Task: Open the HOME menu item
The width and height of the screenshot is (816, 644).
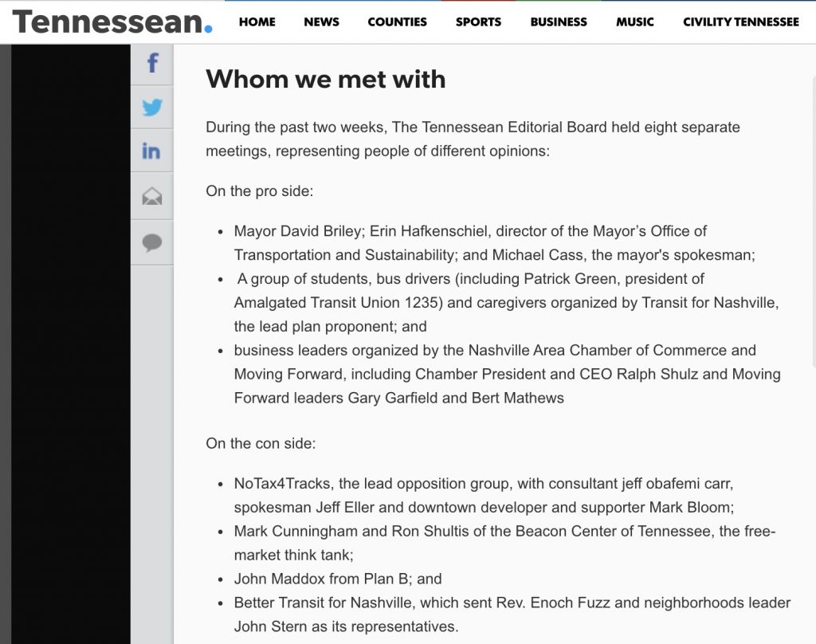Action: [x=257, y=22]
